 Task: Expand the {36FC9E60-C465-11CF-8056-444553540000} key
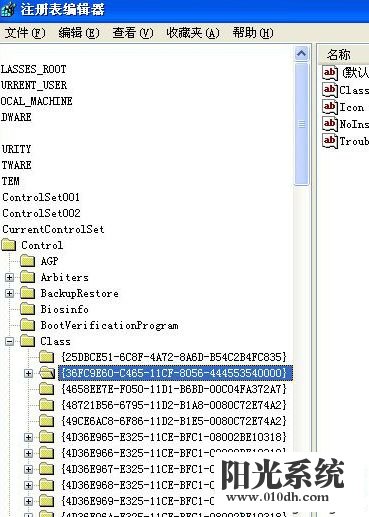[29, 373]
